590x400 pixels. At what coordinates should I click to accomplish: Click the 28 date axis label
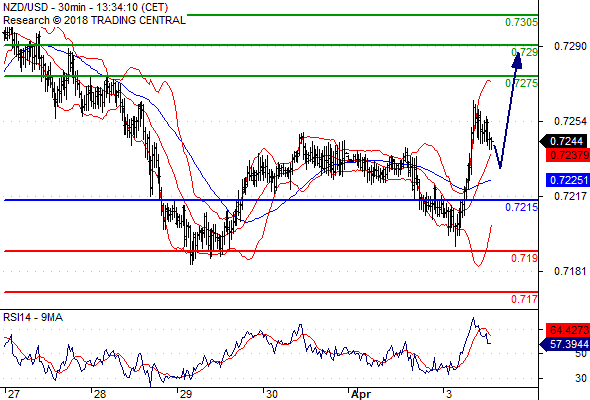click(100, 394)
